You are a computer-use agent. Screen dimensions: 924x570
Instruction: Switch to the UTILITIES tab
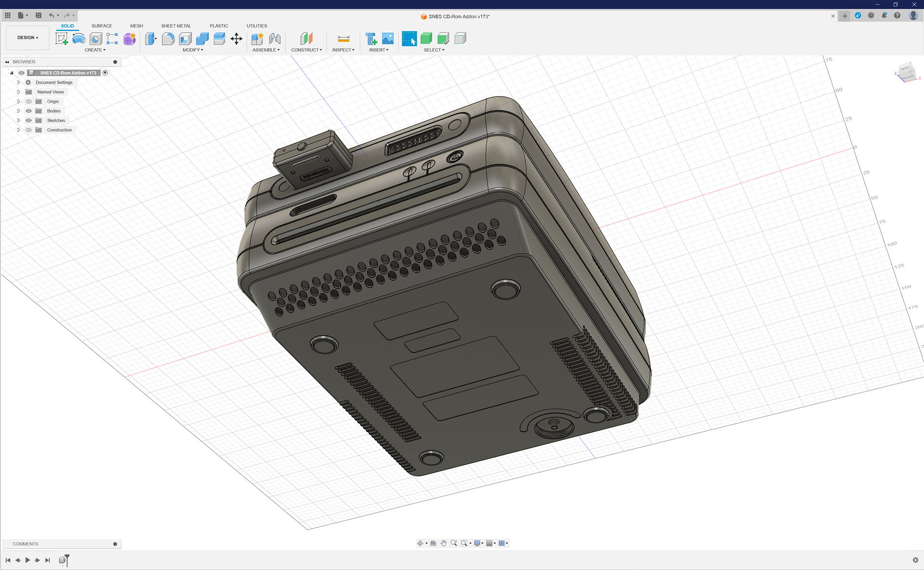click(257, 26)
